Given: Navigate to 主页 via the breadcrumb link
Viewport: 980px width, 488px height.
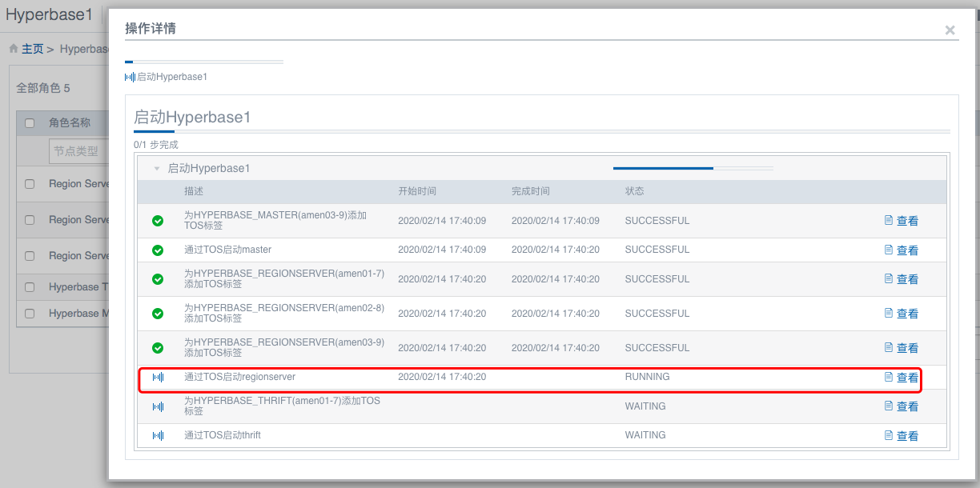Looking at the screenshot, I should pos(32,48).
